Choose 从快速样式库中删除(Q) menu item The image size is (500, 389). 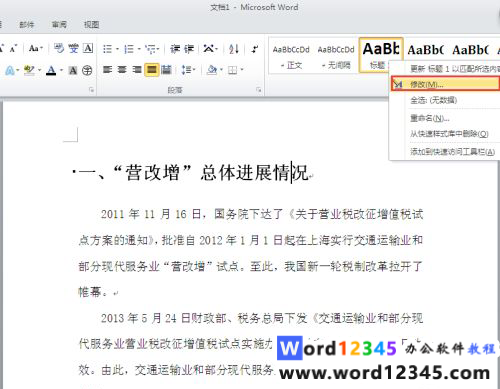[445, 134]
